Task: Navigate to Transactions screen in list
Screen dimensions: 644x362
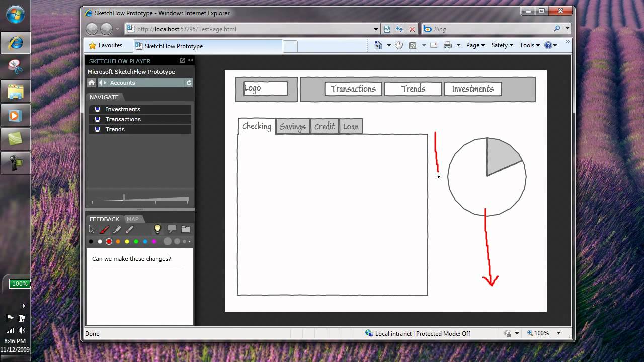Action: point(140,119)
